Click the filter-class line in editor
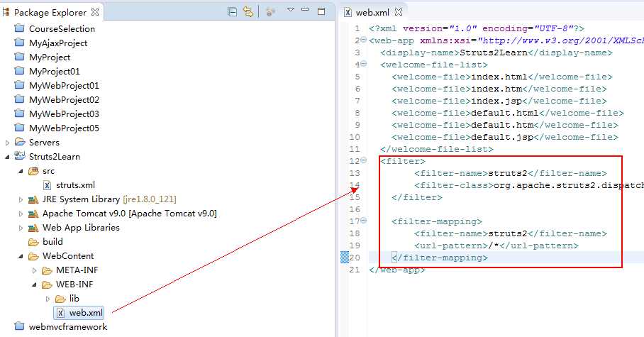This screenshot has width=644, height=337. coord(529,185)
